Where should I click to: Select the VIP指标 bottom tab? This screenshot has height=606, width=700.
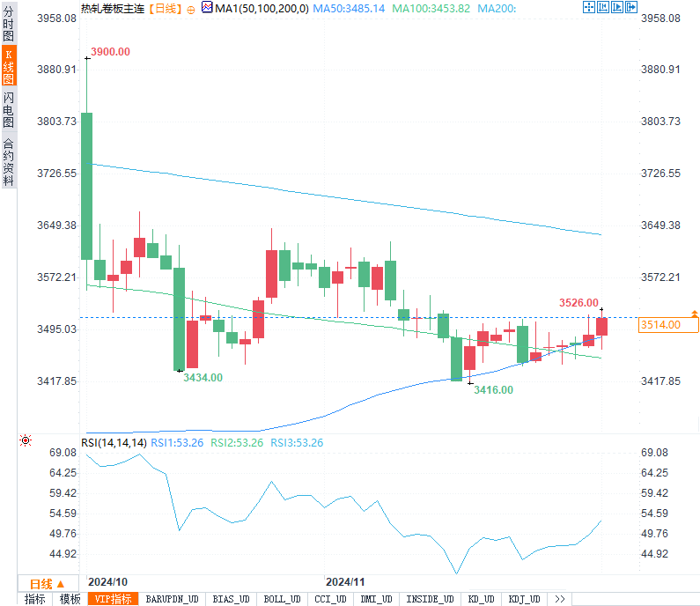coord(114,599)
